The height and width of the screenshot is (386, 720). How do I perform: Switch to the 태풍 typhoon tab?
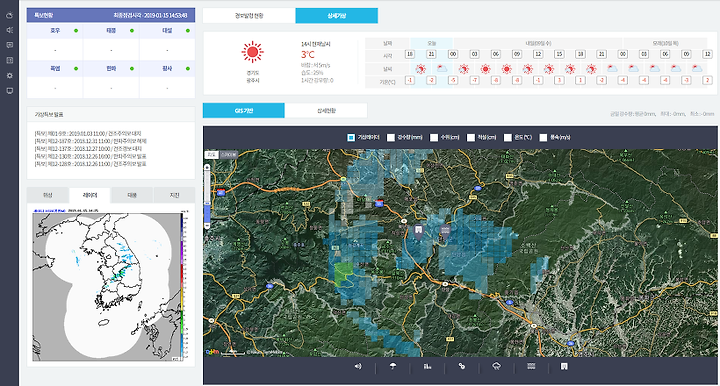pyautogui.click(x=132, y=195)
